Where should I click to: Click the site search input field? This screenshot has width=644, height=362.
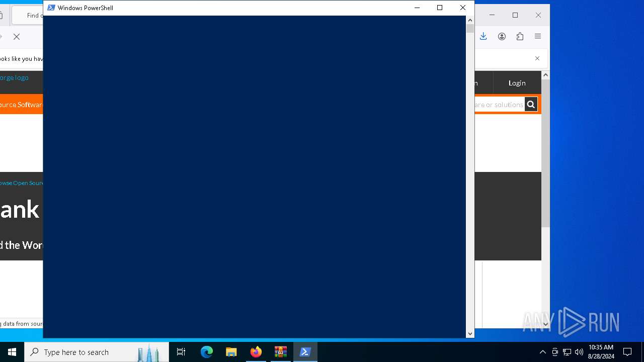[x=499, y=104]
